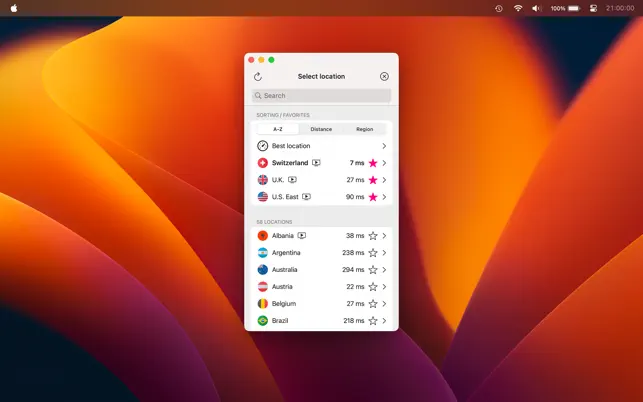The image size is (643, 402).
Task: Select the A-Z sorting tab
Action: [x=278, y=129]
